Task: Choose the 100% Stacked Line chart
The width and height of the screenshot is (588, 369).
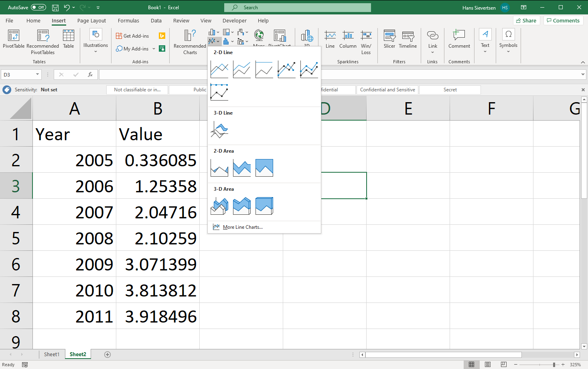Action: tap(264, 70)
